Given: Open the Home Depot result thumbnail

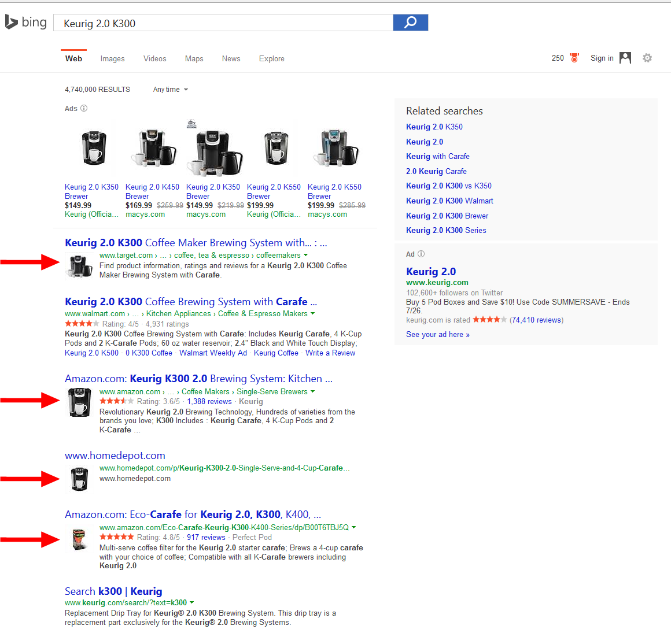Looking at the screenshot, I should click(x=79, y=479).
